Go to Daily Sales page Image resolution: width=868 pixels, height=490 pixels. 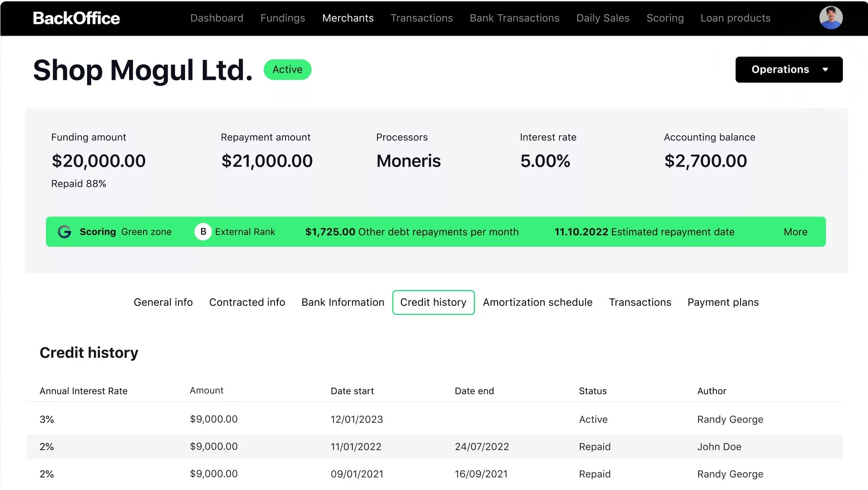(x=602, y=18)
